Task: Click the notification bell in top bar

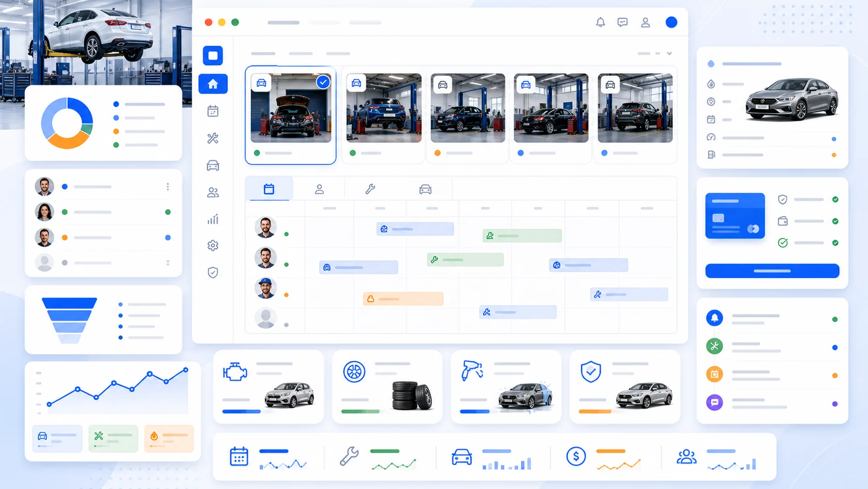Action: coord(600,22)
